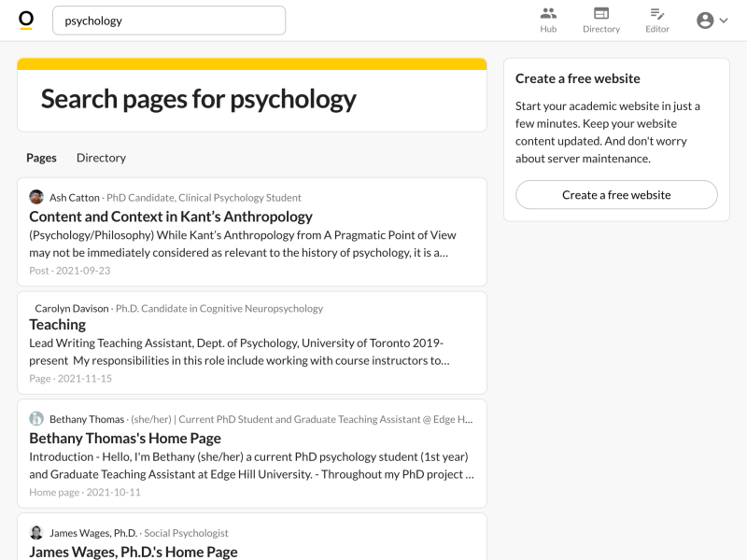Open James Wages, Ph.D.'s Home Page

point(134,552)
